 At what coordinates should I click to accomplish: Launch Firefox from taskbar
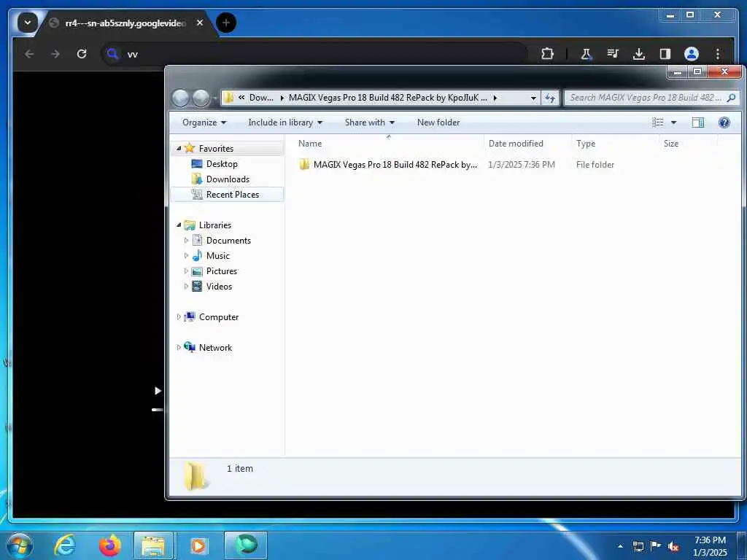109,545
